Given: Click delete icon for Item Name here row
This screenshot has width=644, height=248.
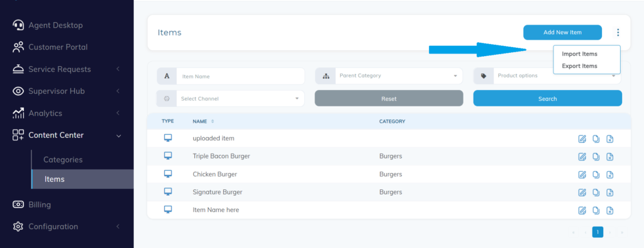Looking at the screenshot, I should pos(610,210).
